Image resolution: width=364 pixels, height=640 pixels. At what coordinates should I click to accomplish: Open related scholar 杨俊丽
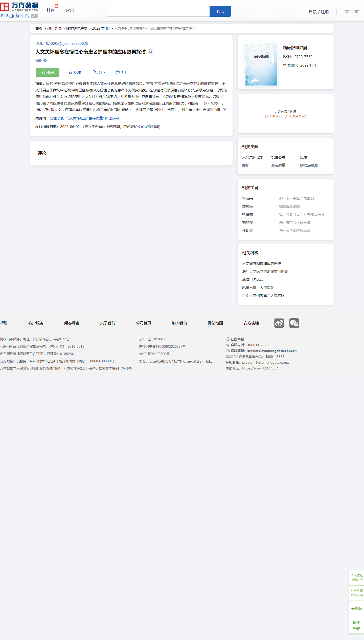(247, 214)
